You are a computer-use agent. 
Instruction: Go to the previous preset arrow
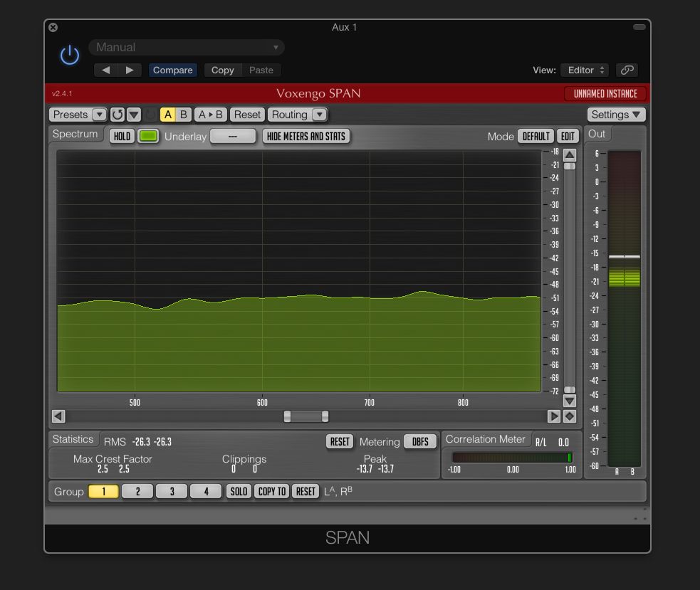(x=106, y=70)
